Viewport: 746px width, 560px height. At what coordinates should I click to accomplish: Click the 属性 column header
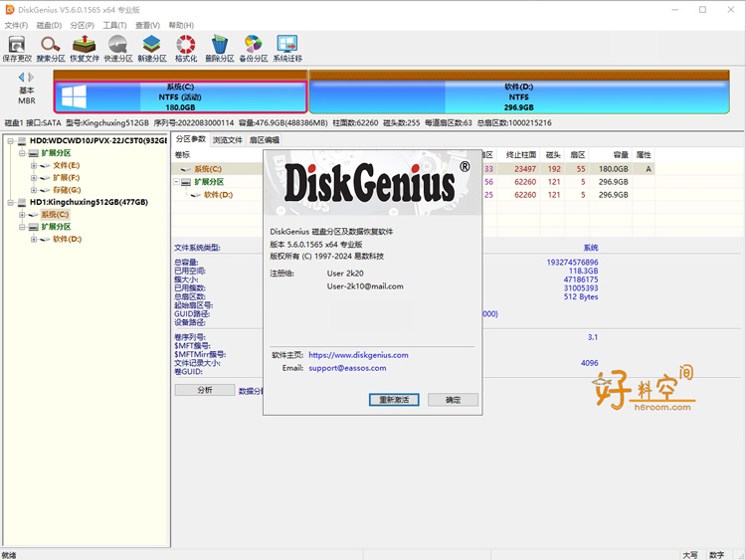click(x=644, y=154)
